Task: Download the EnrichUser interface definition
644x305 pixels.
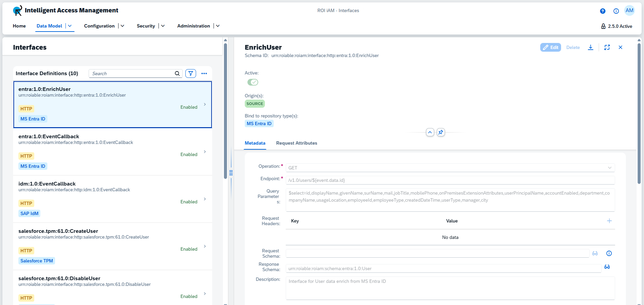Action: [x=591, y=47]
